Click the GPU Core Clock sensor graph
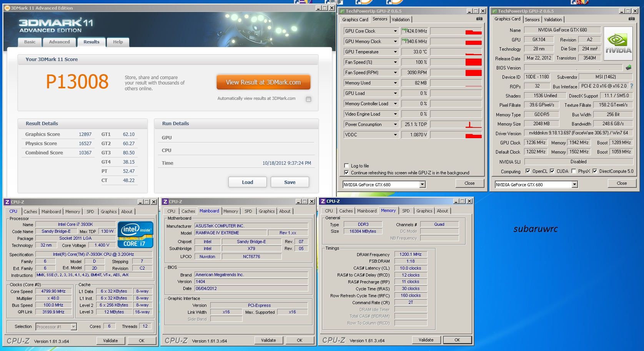644x351 pixels. [x=456, y=31]
